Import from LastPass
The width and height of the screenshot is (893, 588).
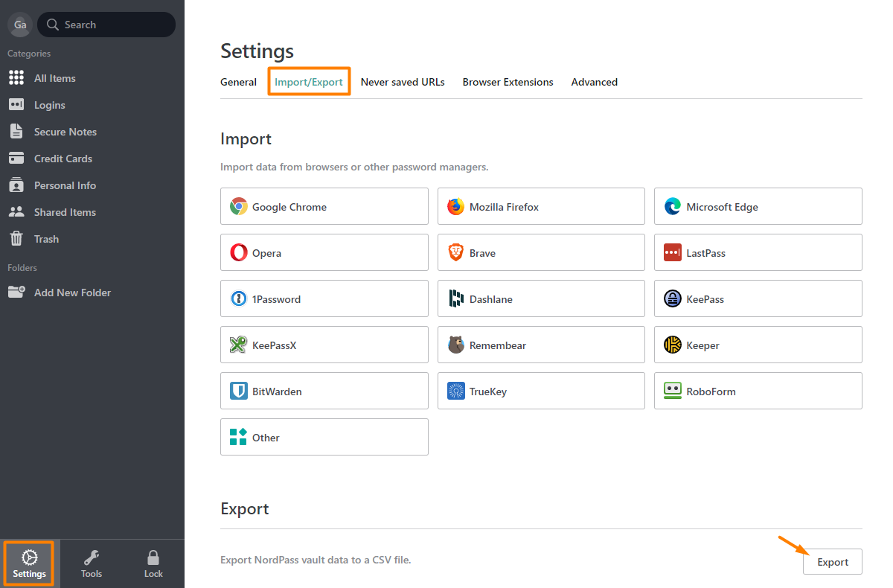click(x=758, y=252)
